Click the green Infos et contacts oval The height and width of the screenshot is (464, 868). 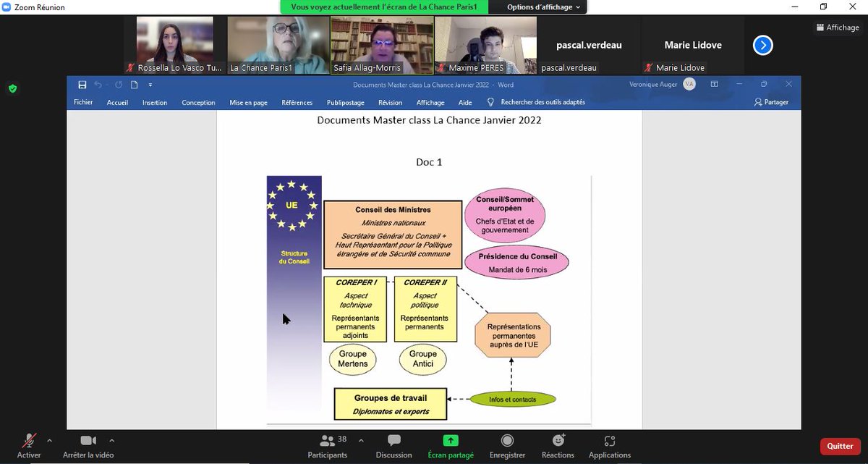pyautogui.click(x=512, y=399)
